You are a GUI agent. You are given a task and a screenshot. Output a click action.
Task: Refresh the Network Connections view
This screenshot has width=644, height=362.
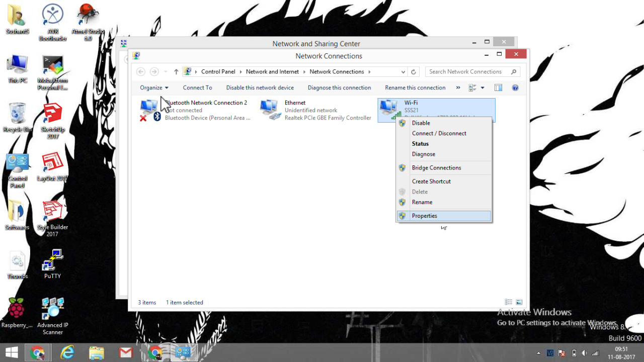coord(414,72)
